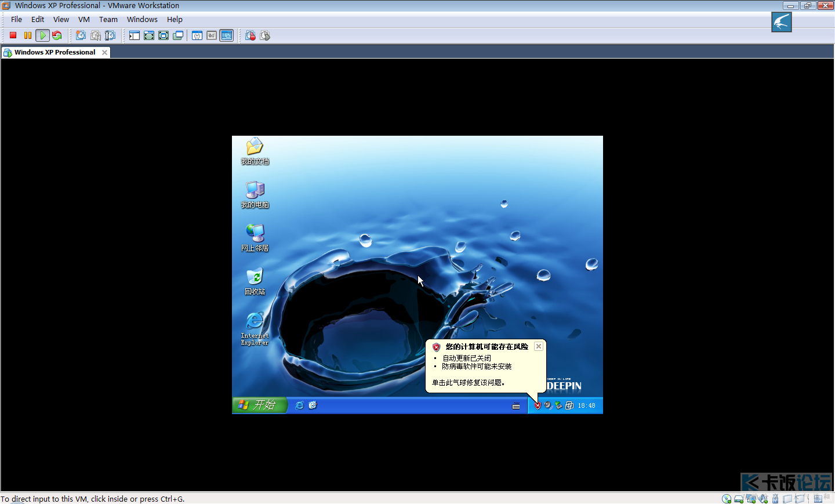Image resolution: width=835 pixels, height=504 pixels.
Task: Click the 我的电脑 desktop icon
Action: [x=255, y=194]
